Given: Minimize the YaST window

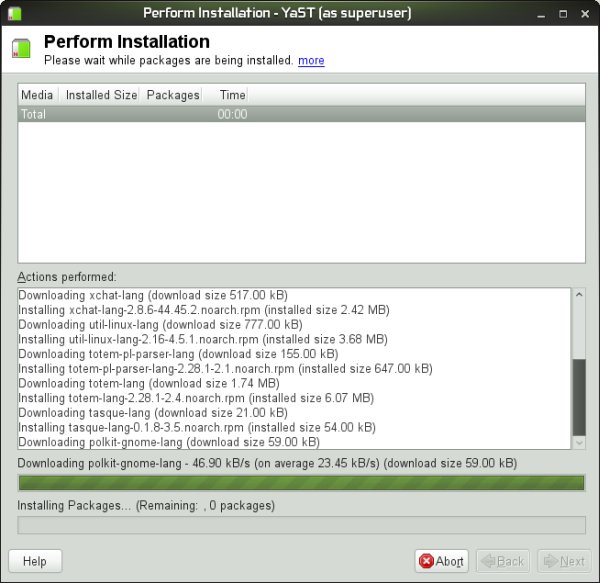Looking at the screenshot, I should click(x=541, y=15).
